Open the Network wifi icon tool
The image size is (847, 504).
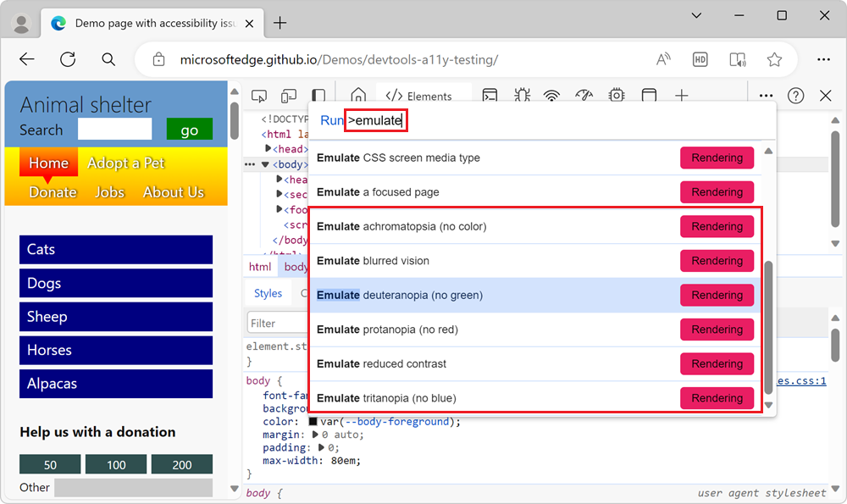pos(552,96)
